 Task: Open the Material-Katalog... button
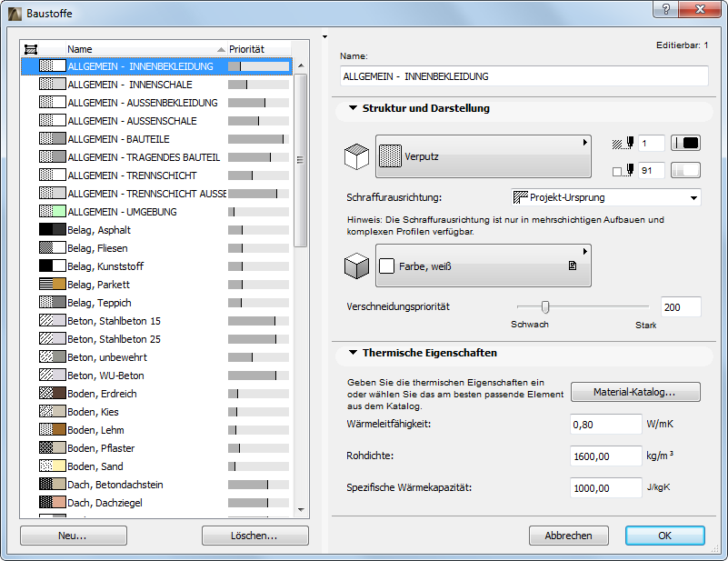[635, 392]
